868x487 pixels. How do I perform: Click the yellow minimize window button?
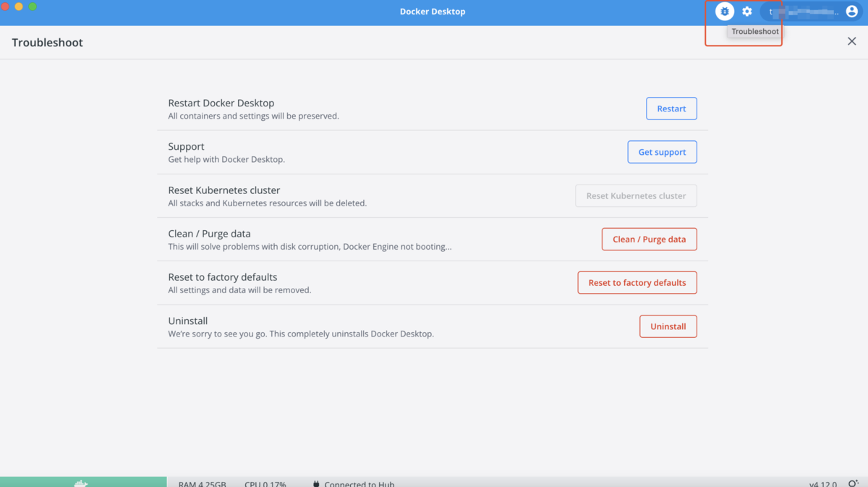tap(19, 7)
